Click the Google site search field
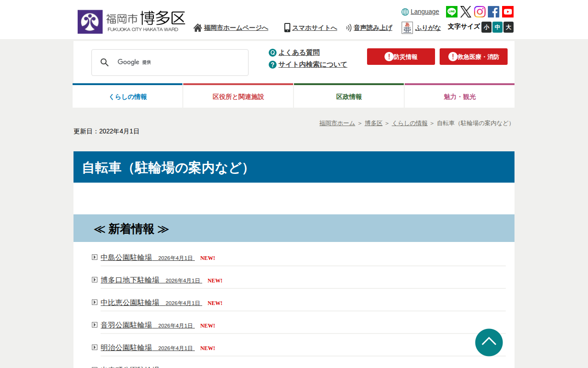The image size is (588, 368). click(x=170, y=63)
